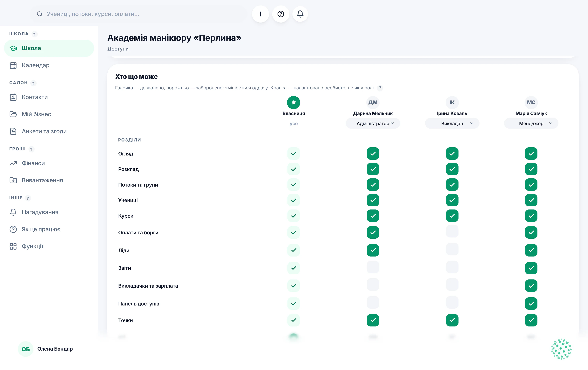Viewport: 588px width, 370px height.
Task: Disable Курси for Марія Савчук
Action: point(531,216)
